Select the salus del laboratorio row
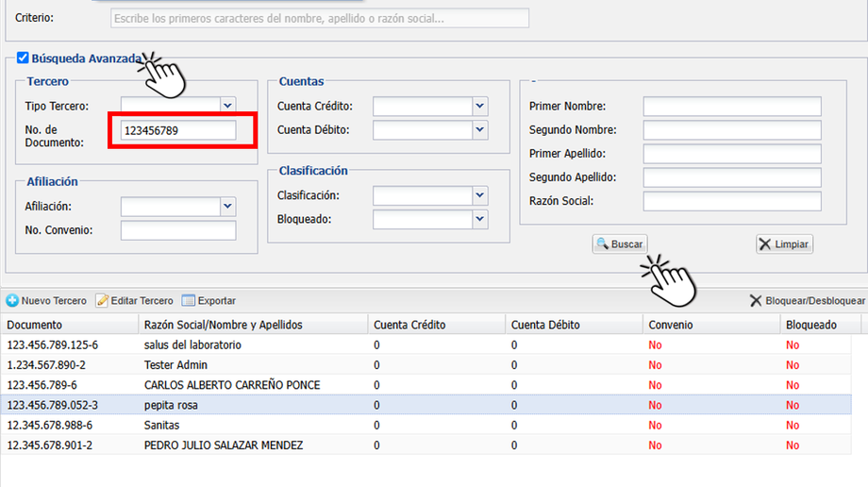The image size is (868, 487). (x=426, y=344)
